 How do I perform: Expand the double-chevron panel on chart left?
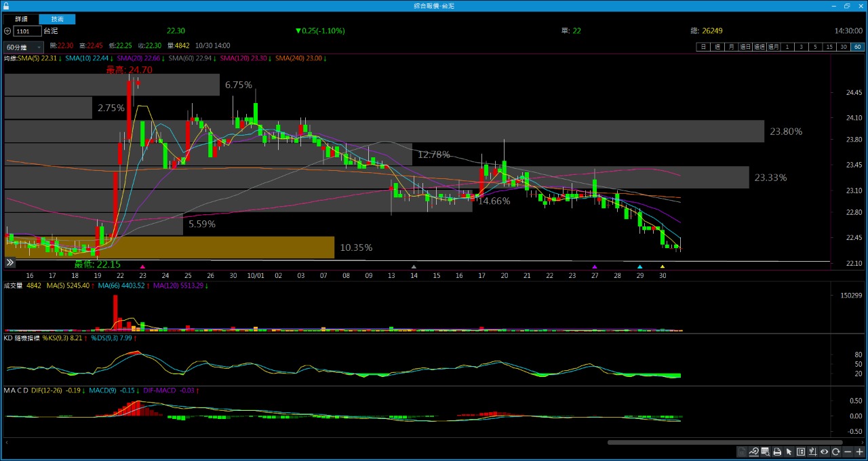pyautogui.click(x=10, y=262)
